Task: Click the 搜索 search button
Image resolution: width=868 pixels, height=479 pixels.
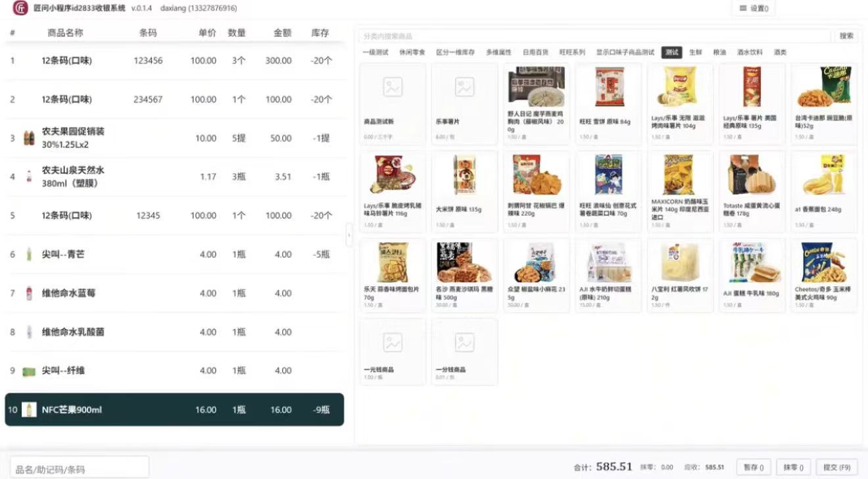Action: coord(846,36)
